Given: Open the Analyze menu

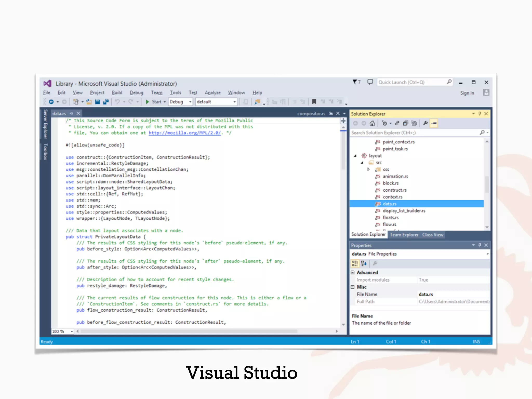Looking at the screenshot, I should click(x=212, y=92).
